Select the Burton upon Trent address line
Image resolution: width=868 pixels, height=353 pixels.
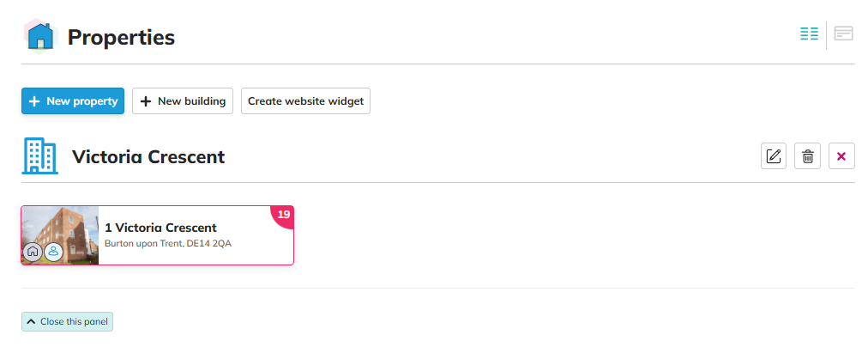point(167,244)
